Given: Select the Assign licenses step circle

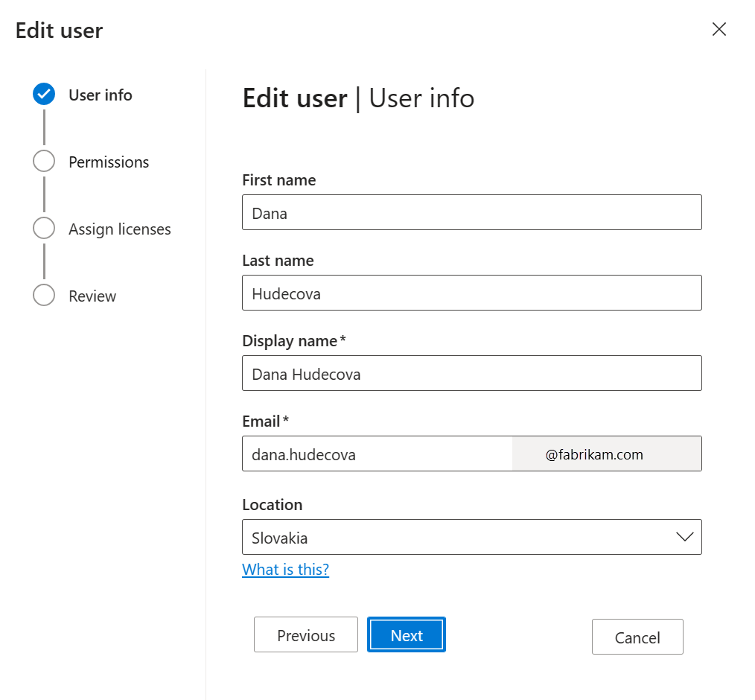Looking at the screenshot, I should click(43, 228).
